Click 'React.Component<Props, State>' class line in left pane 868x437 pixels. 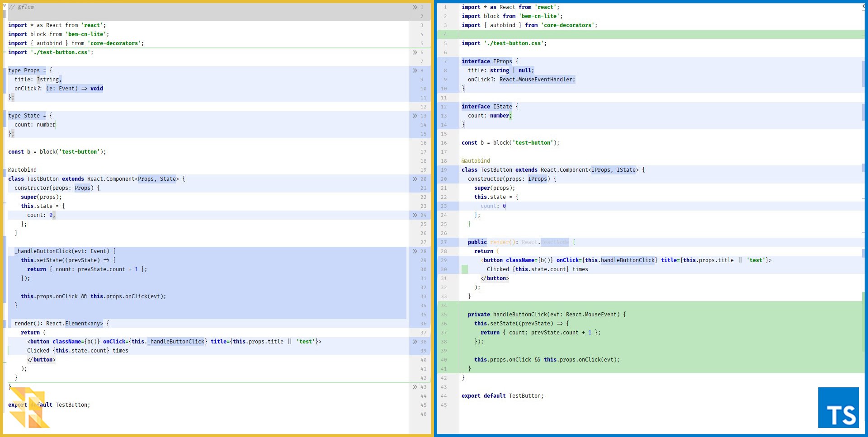97,179
